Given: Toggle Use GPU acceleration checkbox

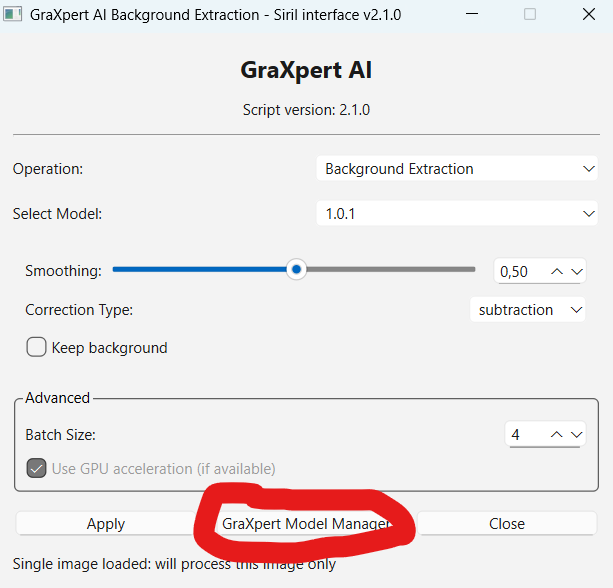Looking at the screenshot, I should point(36,468).
